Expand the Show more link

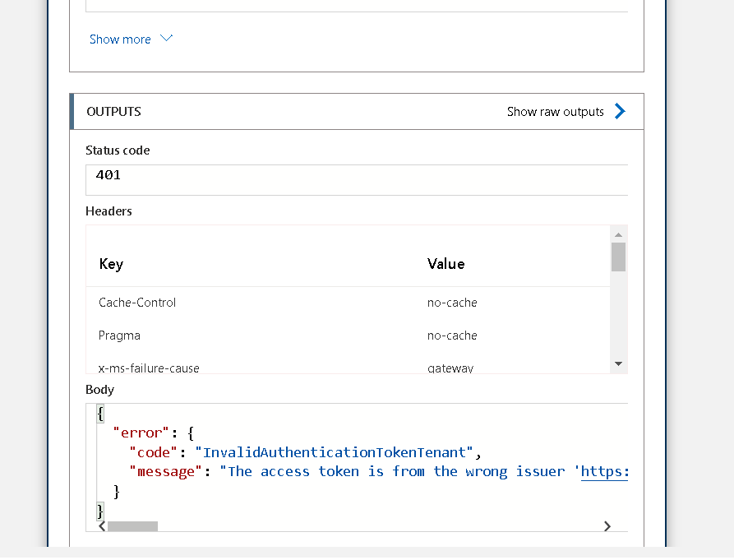point(131,39)
